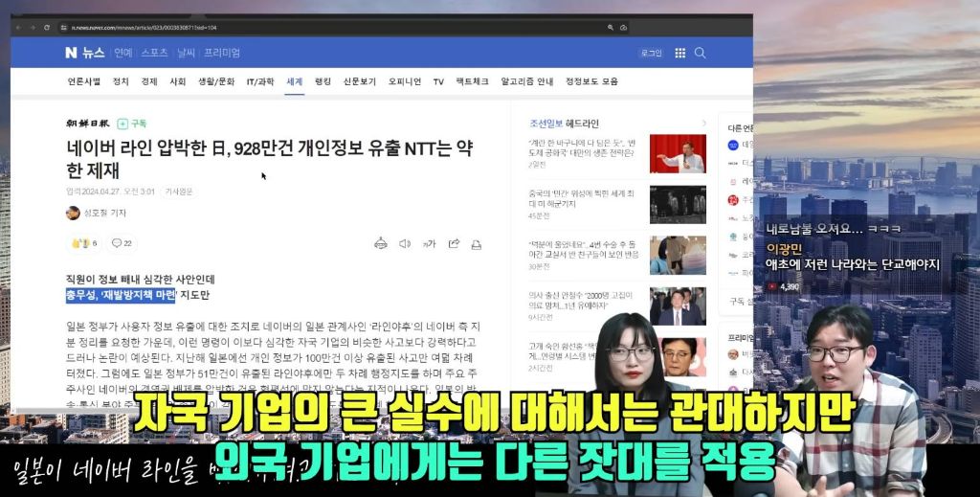Open the 뉴스 home link
Image resolution: width=980 pixels, height=497 pixels.
click(x=93, y=53)
